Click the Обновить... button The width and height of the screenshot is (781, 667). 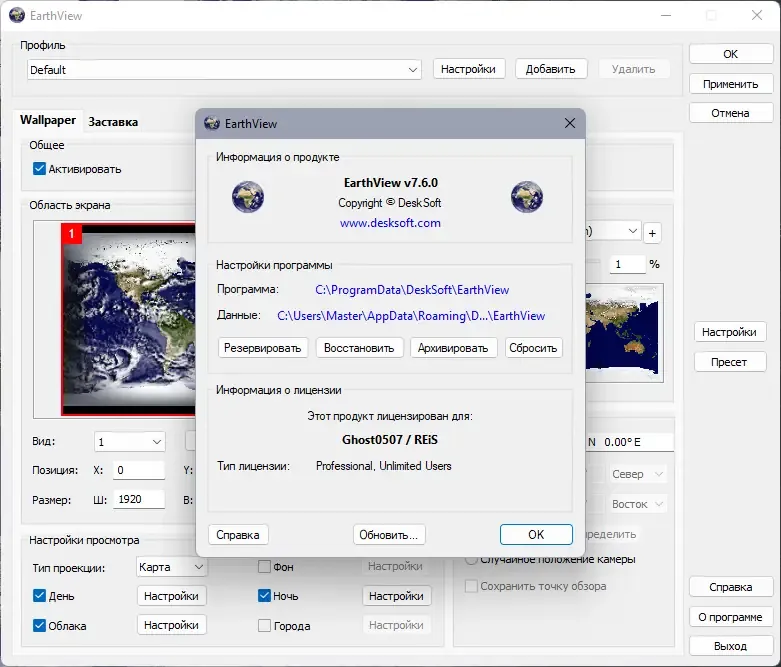tap(389, 534)
